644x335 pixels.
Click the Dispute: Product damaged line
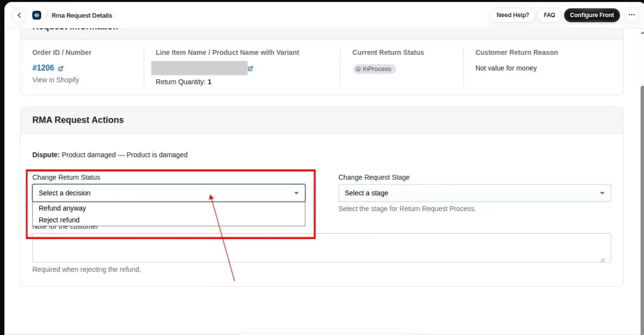(110, 155)
